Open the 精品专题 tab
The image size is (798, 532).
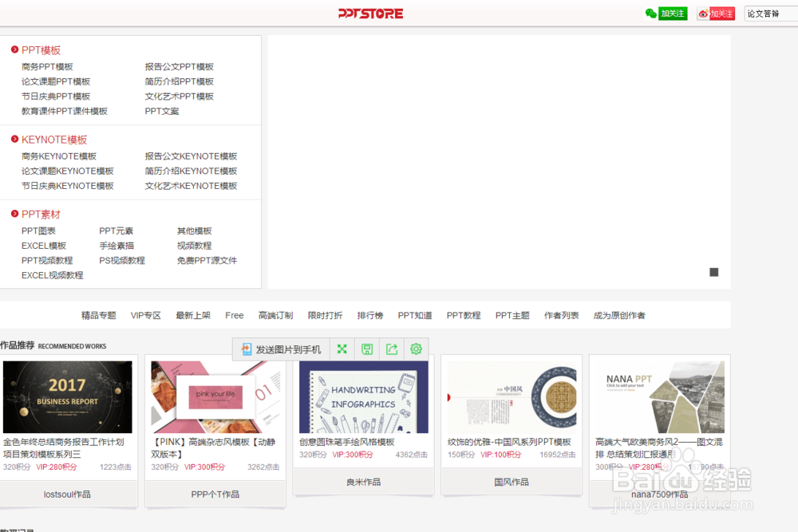pos(99,315)
